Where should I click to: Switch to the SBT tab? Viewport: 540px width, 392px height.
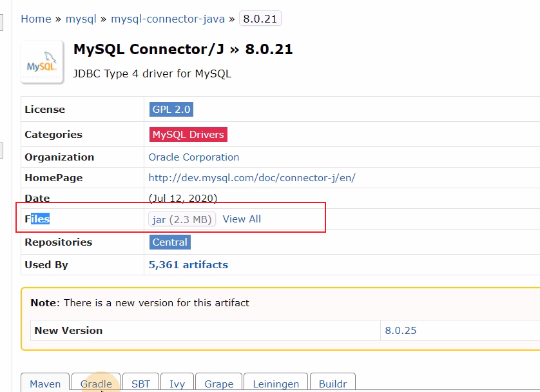[x=140, y=383]
